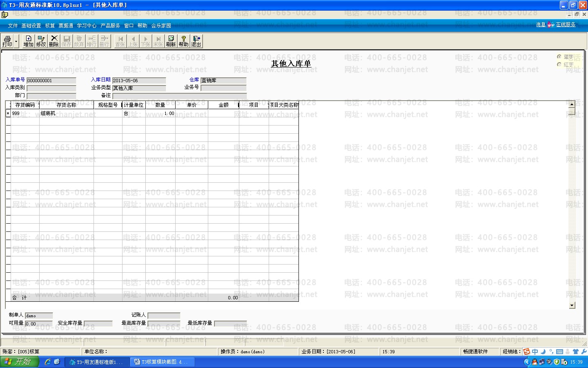This screenshot has height=368, width=588.
Task: Click the 打印 print toolbar icon
Action: point(7,41)
